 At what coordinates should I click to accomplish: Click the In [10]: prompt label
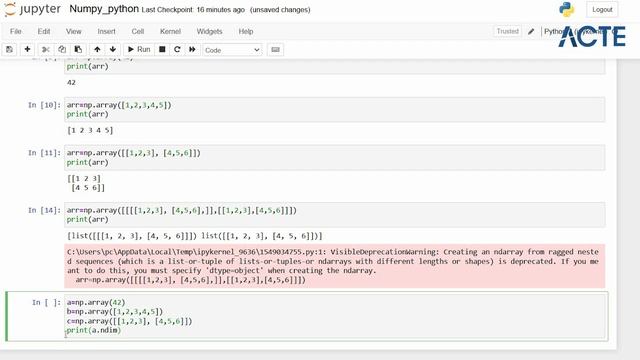44,105
